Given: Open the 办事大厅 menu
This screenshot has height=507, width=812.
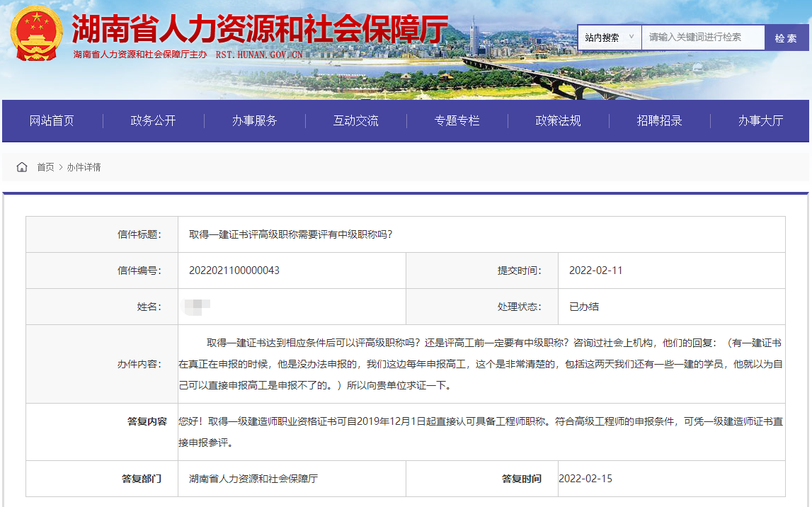Looking at the screenshot, I should pyautogui.click(x=761, y=120).
